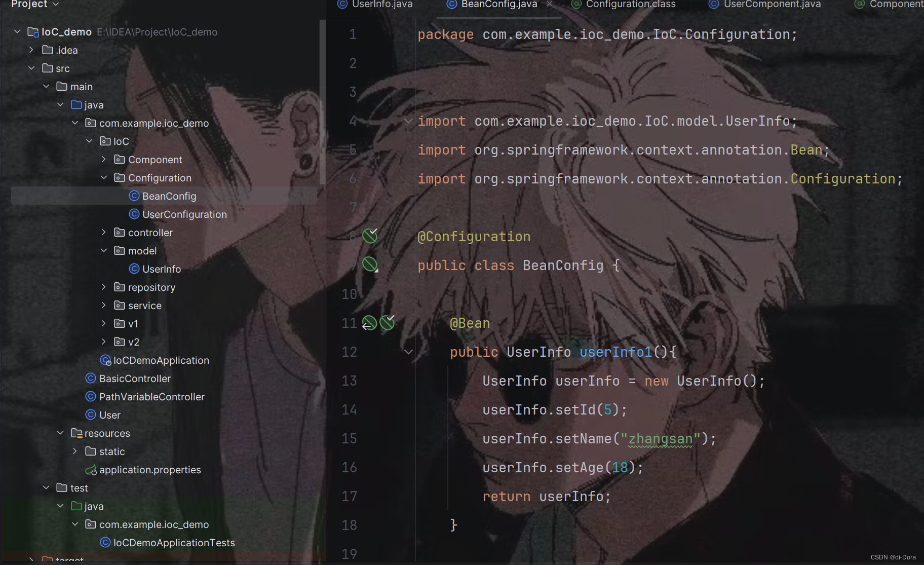The width and height of the screenshot is (924, 565).
Task: Select PathVariableController class
Action: pos(152,397)
